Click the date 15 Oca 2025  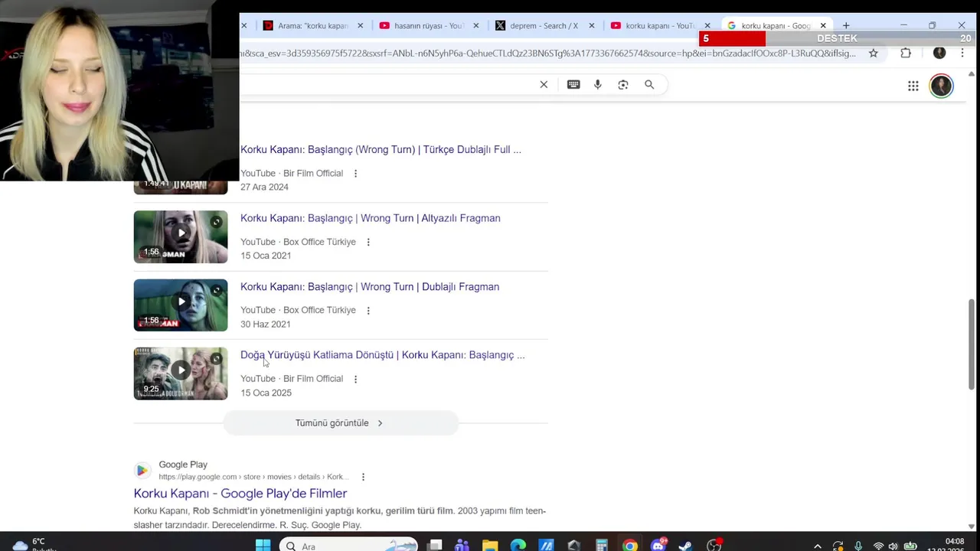tap(266, 393)
